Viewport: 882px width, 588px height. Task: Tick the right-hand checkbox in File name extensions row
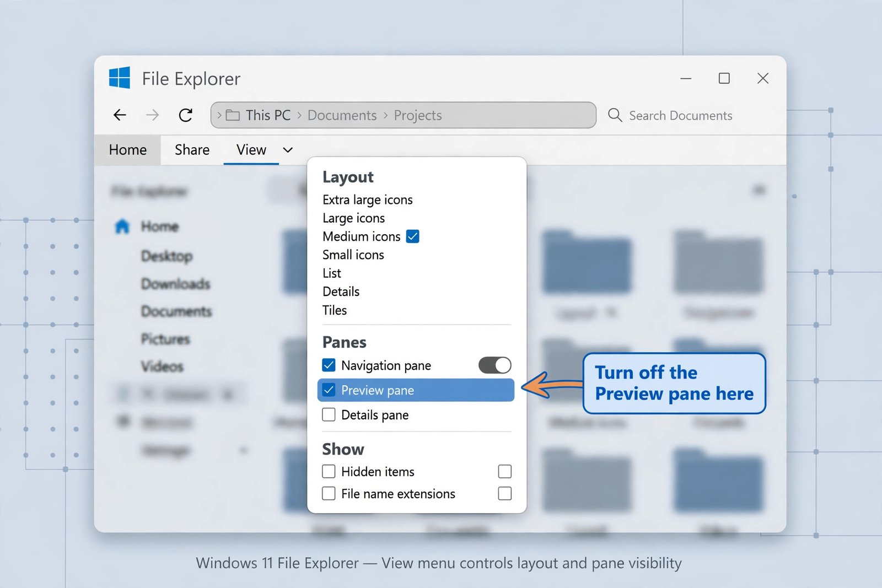coord(504,493)
